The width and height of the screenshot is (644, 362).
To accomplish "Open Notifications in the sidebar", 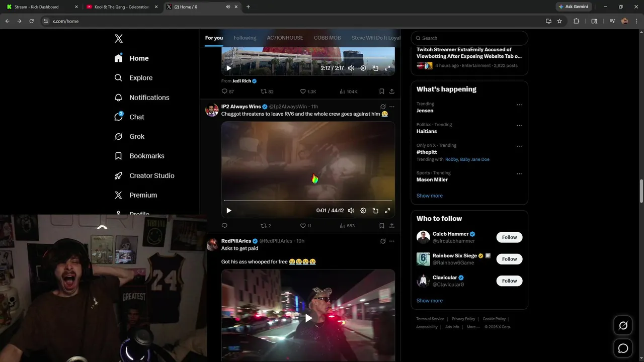I will tap(142, 98).
